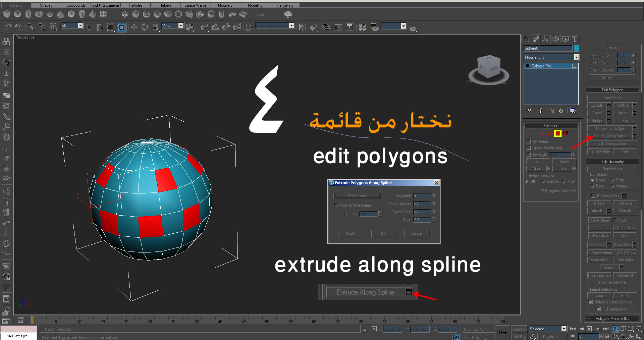644x340 pixels.
Task: Create a Torus Knot extended primitive
Action: [200, 14]
